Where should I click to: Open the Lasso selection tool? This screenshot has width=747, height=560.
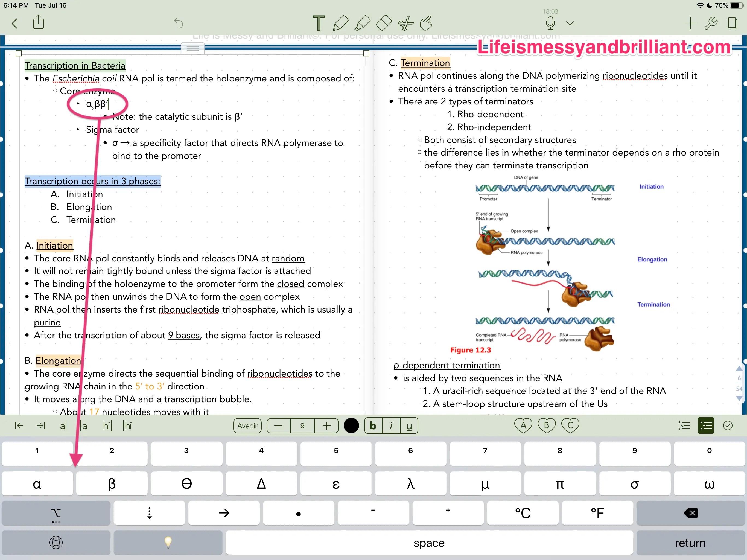pos(405,23)
